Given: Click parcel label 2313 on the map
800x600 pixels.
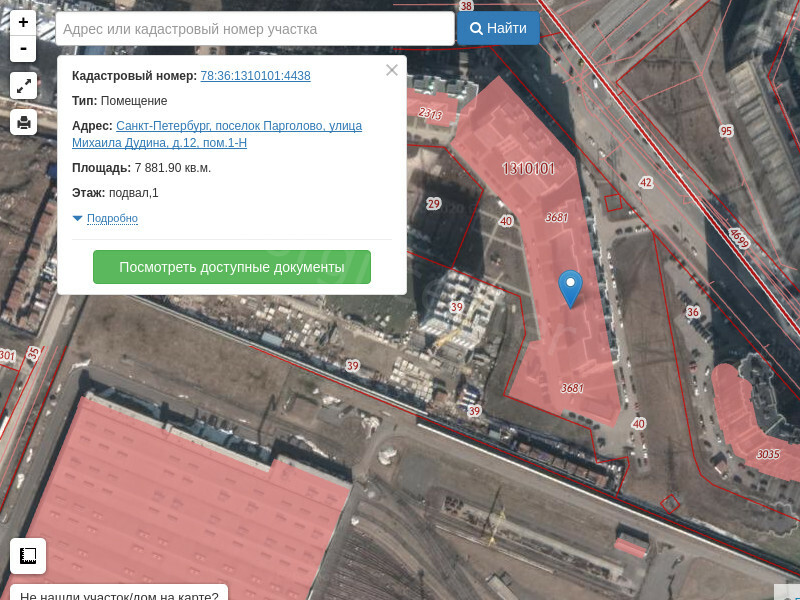Looking at the screenshot, I should point(430,113).
